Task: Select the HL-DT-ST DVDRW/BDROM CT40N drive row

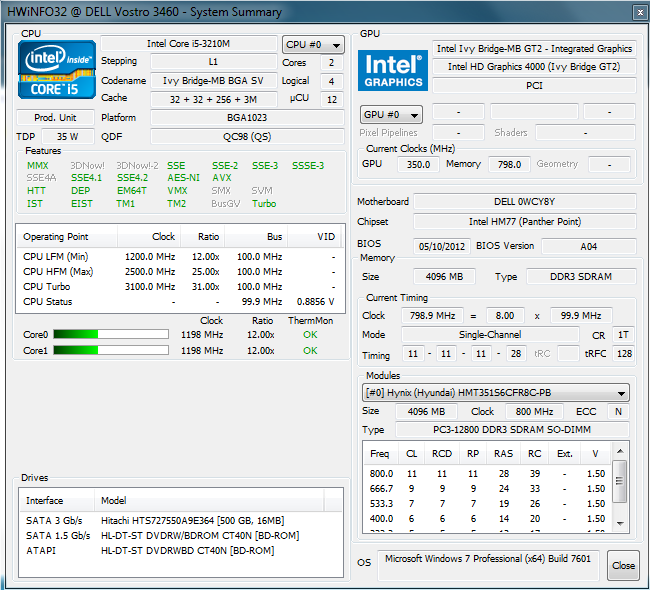Action: pyautogui.click(x=181, y=535)
